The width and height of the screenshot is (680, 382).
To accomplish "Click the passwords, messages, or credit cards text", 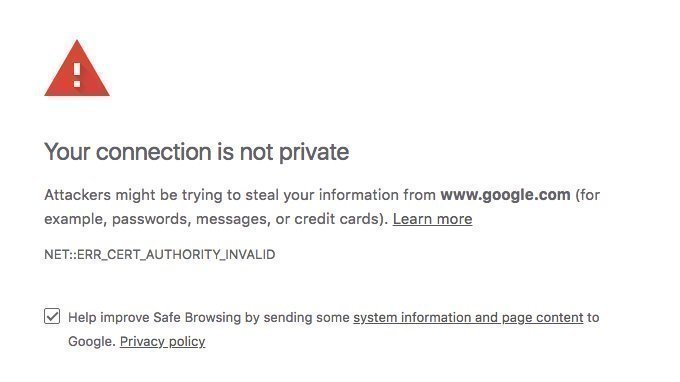I will pos(248,219).
